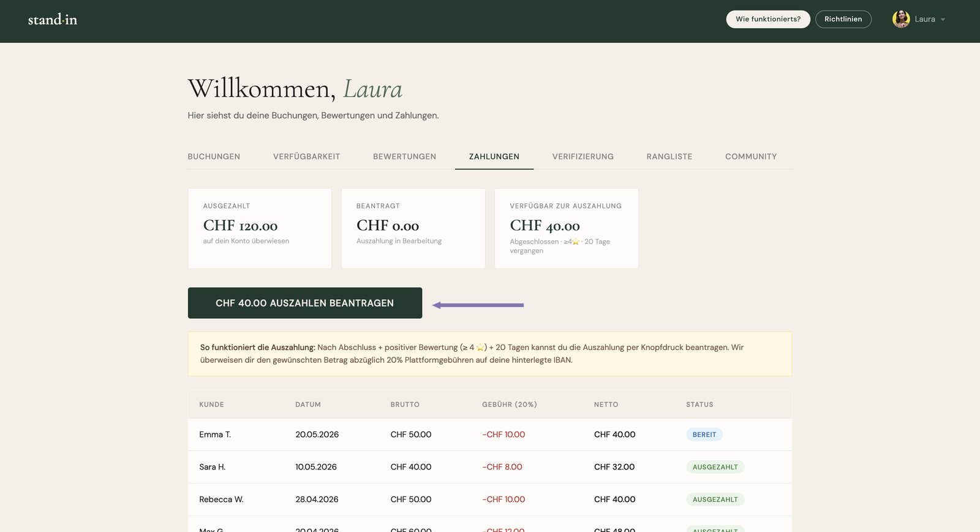Image resolution: width=980 pixels, height=532 pixels.
Task: Click the Ausgezahlt CHF 120.00 card
Action: pyautogui.click(x=260, y=228)
